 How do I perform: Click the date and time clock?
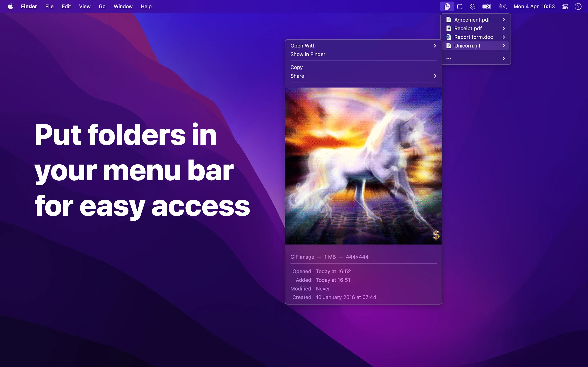(x=534, y=7)
